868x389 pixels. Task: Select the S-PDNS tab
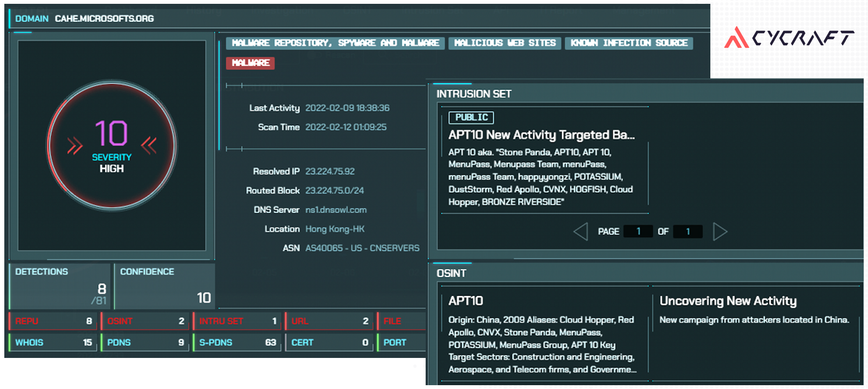point(237,343)
